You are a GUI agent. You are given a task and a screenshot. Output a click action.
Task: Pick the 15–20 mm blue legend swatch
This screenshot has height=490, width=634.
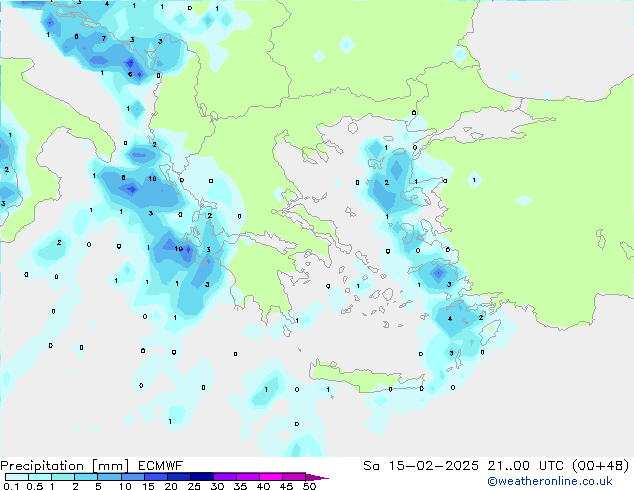[156, 477]
